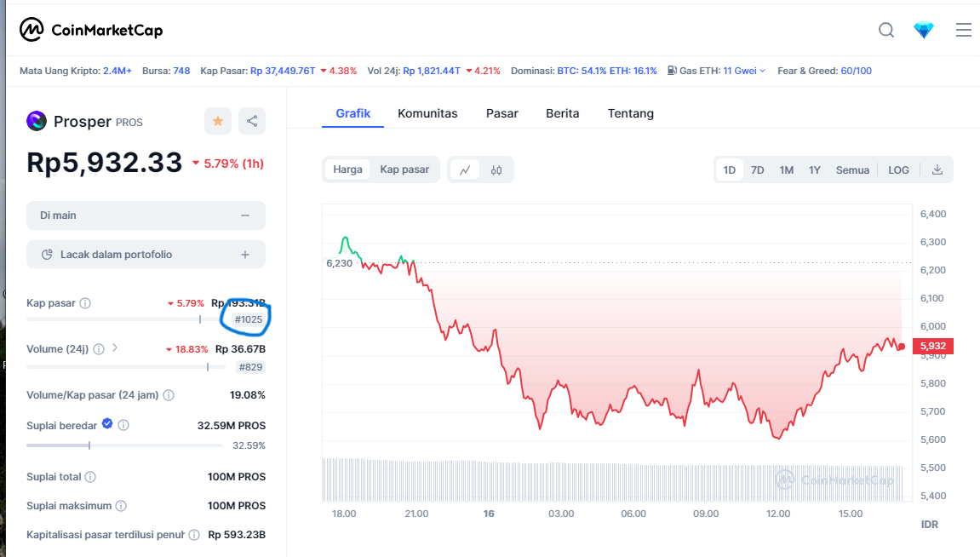
Task: Toggle LOG scale on chart
Action: click(899, 170)
